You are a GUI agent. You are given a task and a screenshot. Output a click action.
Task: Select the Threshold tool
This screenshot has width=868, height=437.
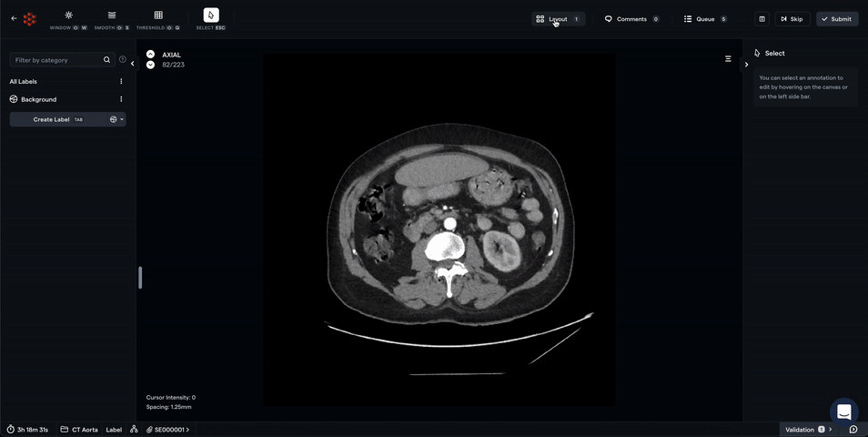158,19
